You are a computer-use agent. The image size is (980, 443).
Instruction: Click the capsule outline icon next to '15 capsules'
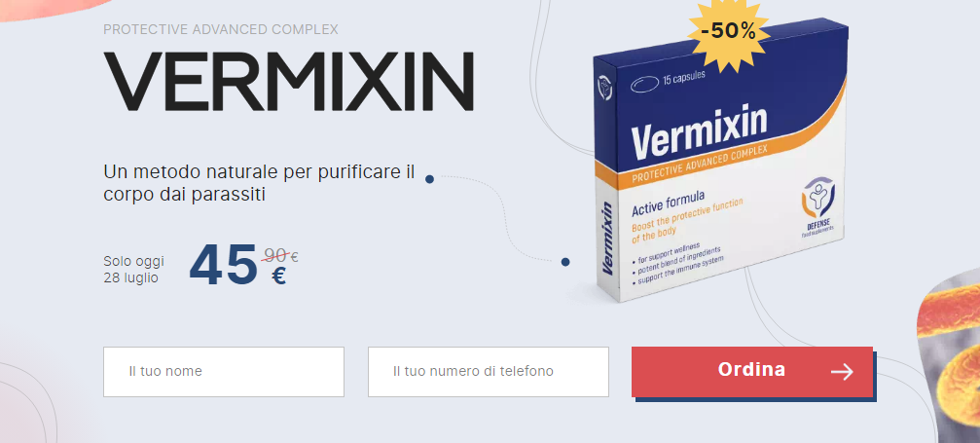click(645, 82)
